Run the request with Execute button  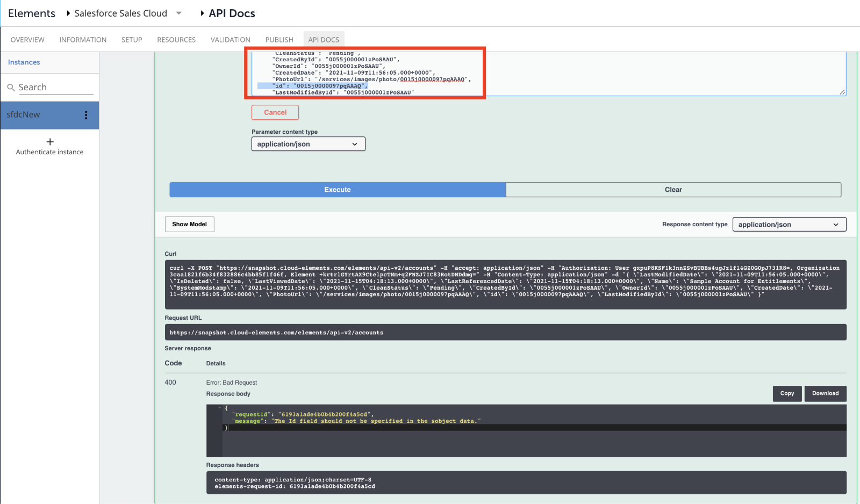pyautogui.click(x=338, y=190)
